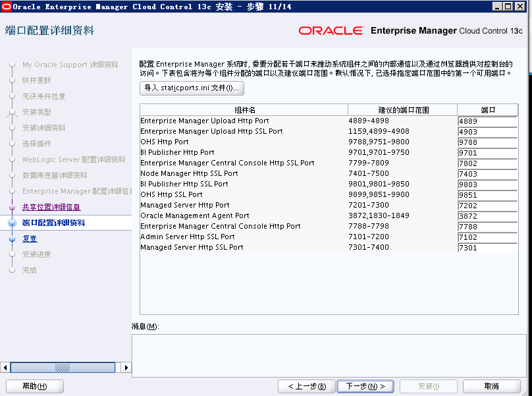Image resolution: width=532 pixels, height=396 pixels.
Task: Click the '选择插件' step in sidebar
Action: (37, 144)
